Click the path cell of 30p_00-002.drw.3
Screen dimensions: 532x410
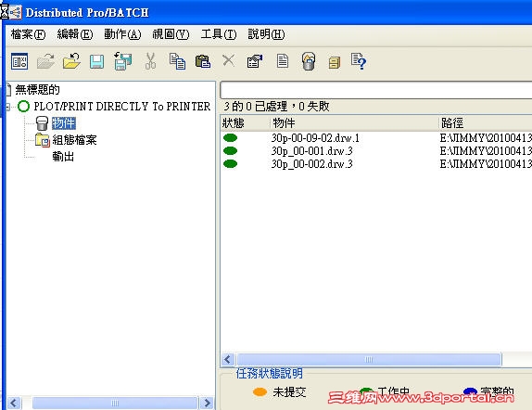pos(486,164)
